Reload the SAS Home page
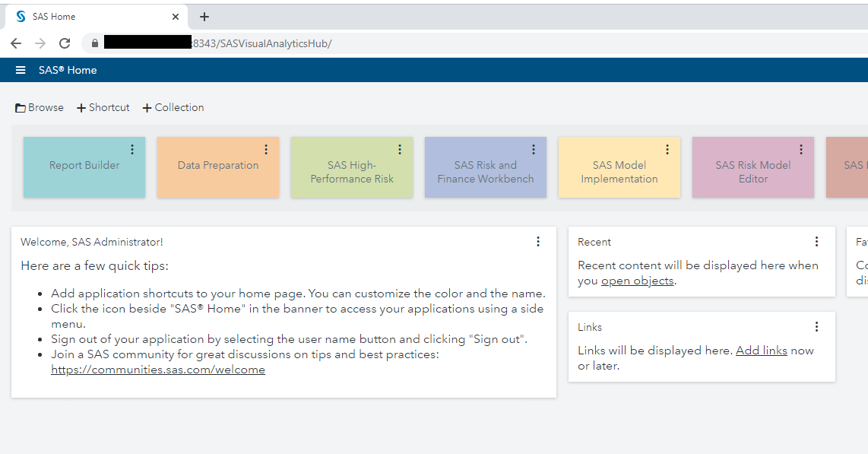This screenshot has width=868, height=454. [x=65, y=43]
